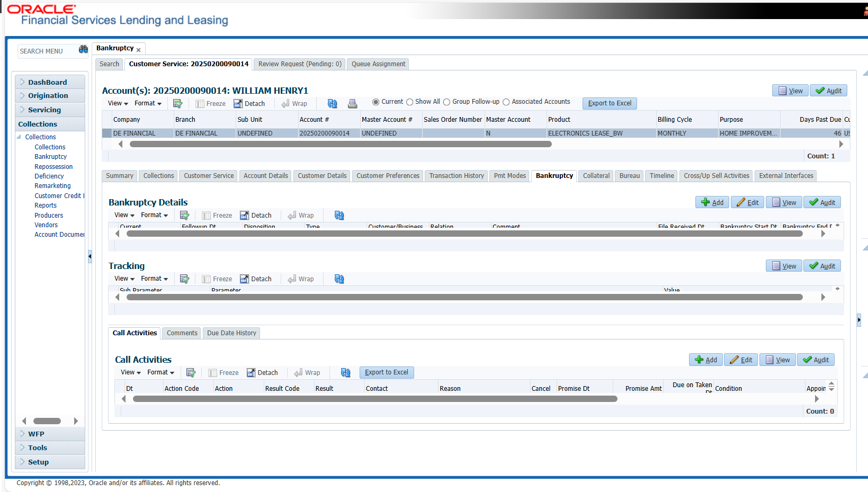Click the refresh icon in Accounts toolbar

pyautogui.click(x=332, y=104)
